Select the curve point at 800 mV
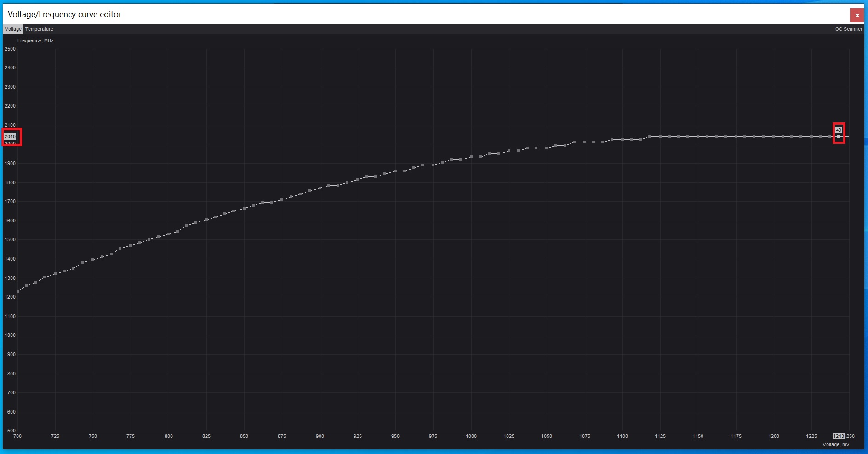868x454 pixels. (x=169, y=234)
